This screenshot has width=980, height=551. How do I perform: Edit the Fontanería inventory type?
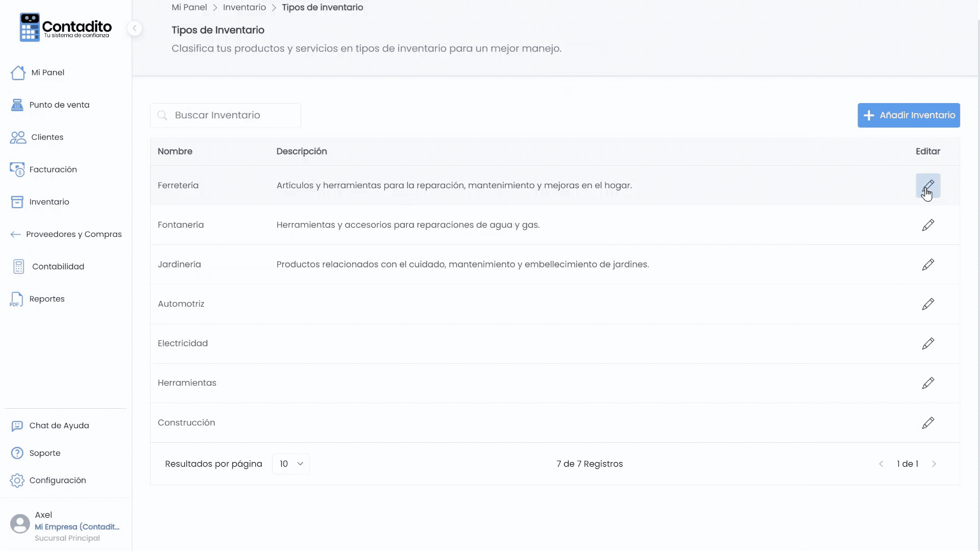tap(928, 225)
